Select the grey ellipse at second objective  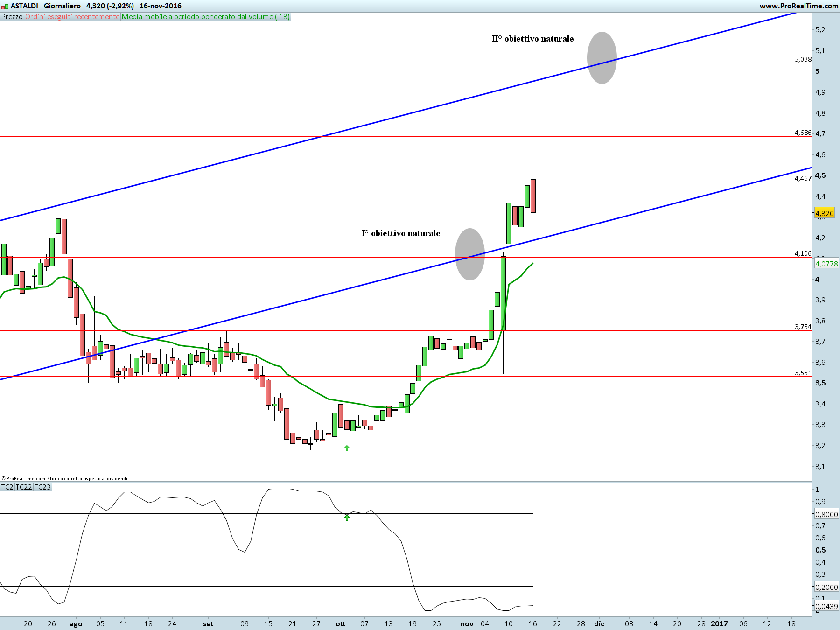(602, 58)
